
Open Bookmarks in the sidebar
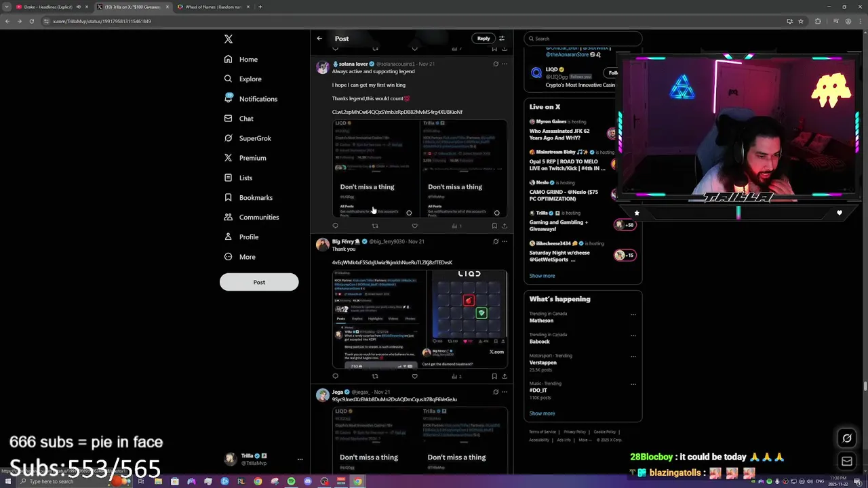click(x=248, y=197)
